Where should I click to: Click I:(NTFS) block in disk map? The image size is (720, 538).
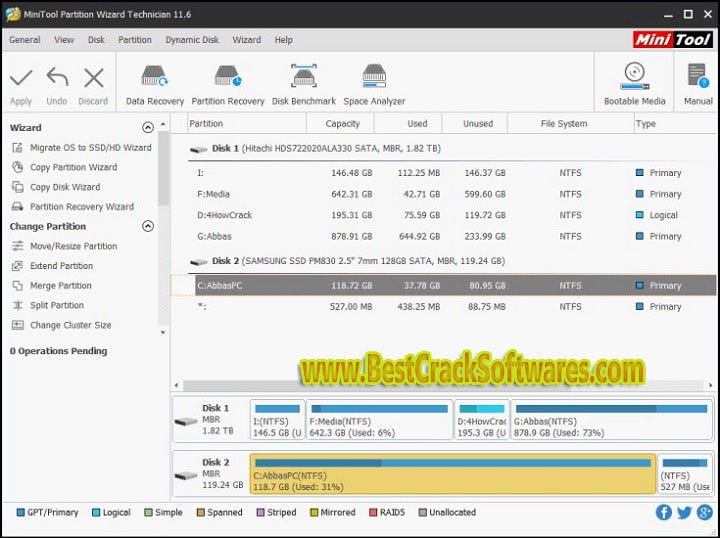[x=277, y=420]
